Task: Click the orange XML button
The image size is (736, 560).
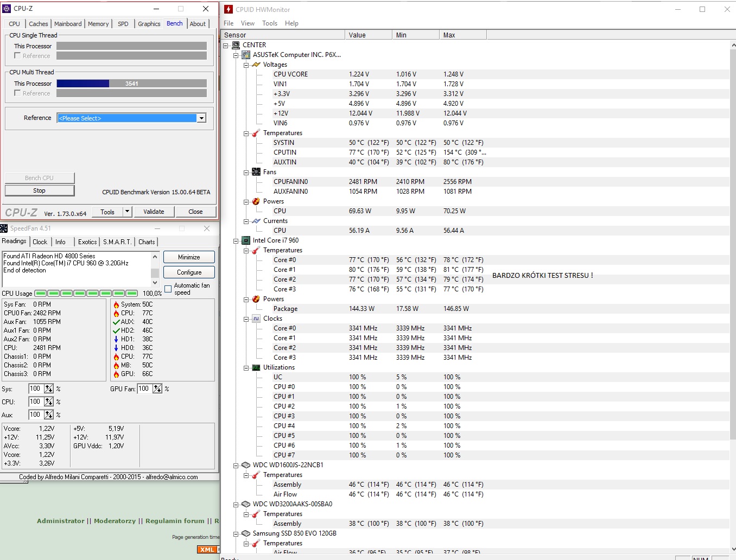Action: [207, 550]
